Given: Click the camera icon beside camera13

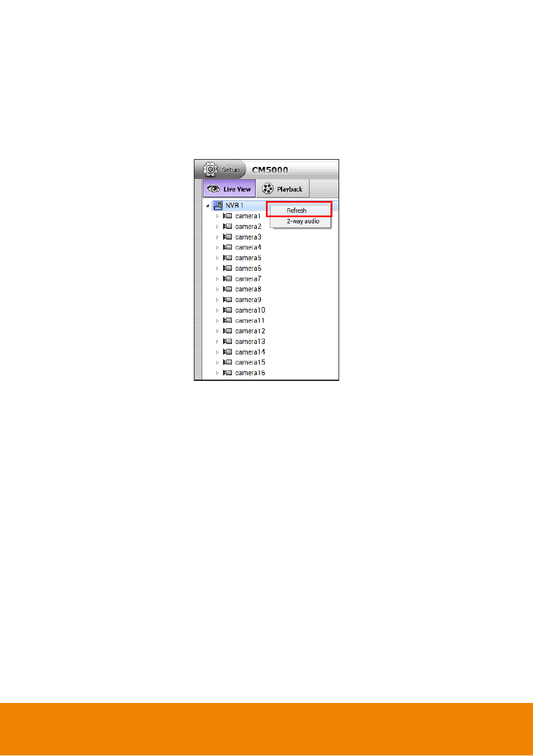Looking at the screenshot, I should point(227,341).
